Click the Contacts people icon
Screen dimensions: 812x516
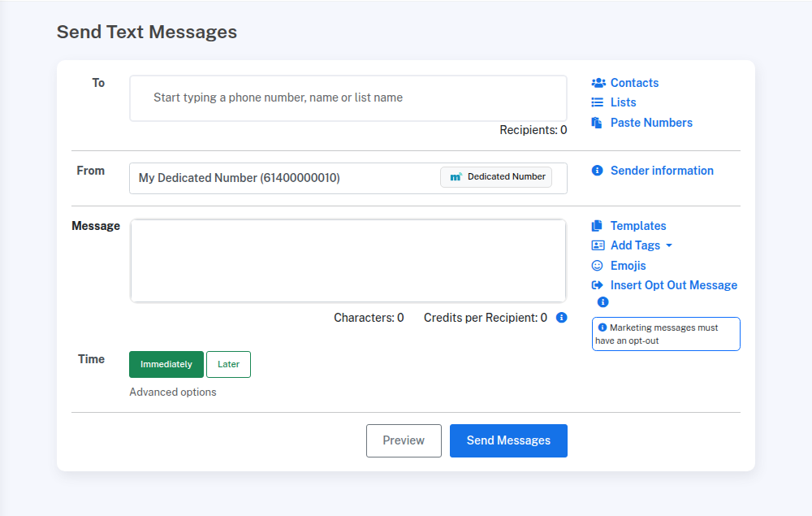coord(598,83)
